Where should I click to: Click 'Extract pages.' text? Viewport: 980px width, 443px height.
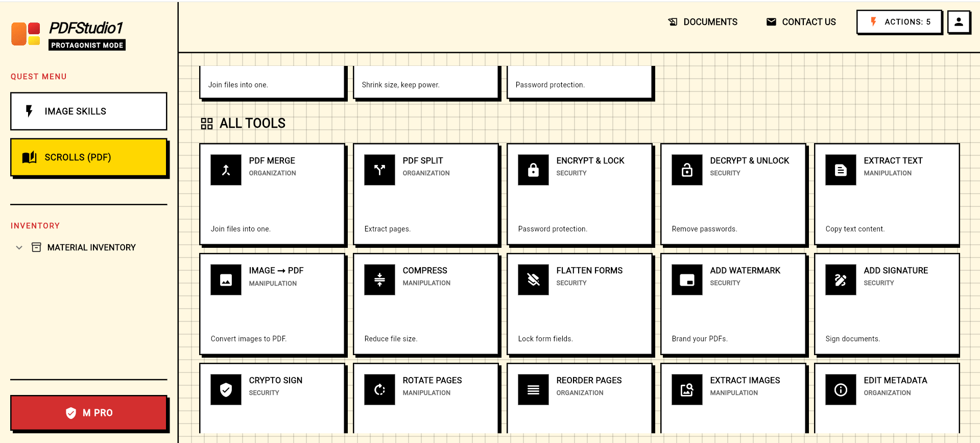click(x=388, y=229)
